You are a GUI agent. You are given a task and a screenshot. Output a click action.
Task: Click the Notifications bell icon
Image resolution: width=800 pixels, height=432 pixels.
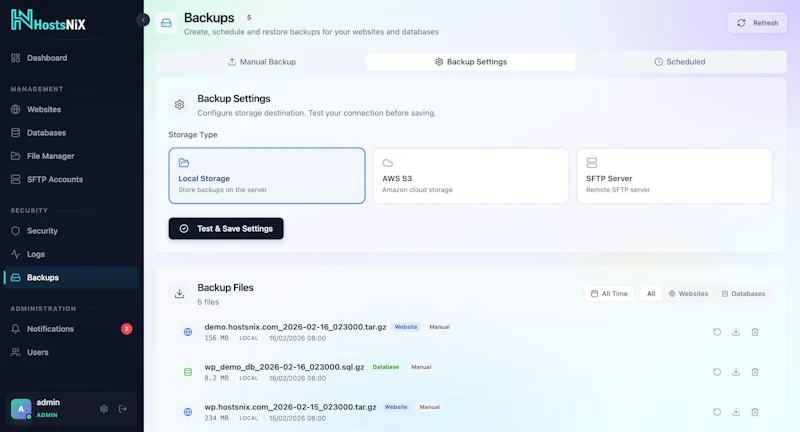16,329
